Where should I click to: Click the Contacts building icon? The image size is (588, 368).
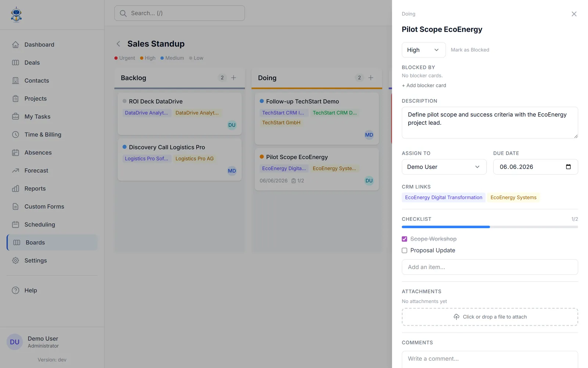(x=15, y=81)
